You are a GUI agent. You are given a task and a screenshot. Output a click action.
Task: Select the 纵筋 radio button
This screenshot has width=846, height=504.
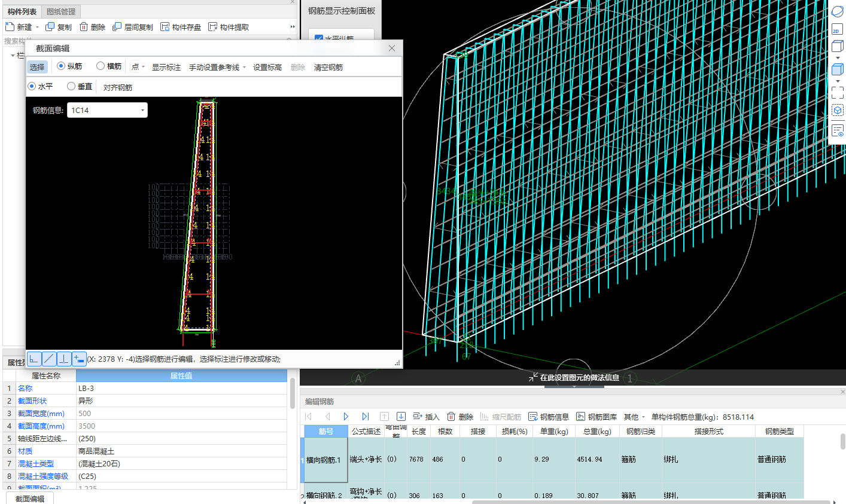(x=61, y=66)
